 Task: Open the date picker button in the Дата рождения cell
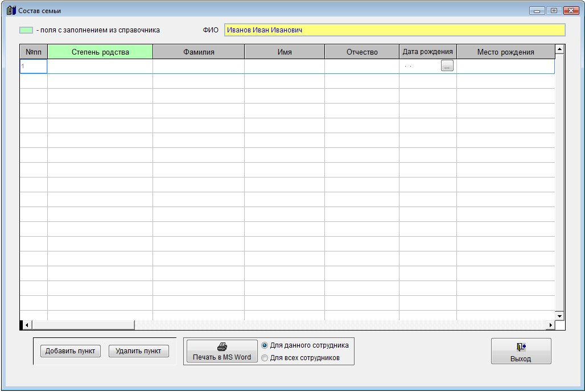(x=447, y=66)
